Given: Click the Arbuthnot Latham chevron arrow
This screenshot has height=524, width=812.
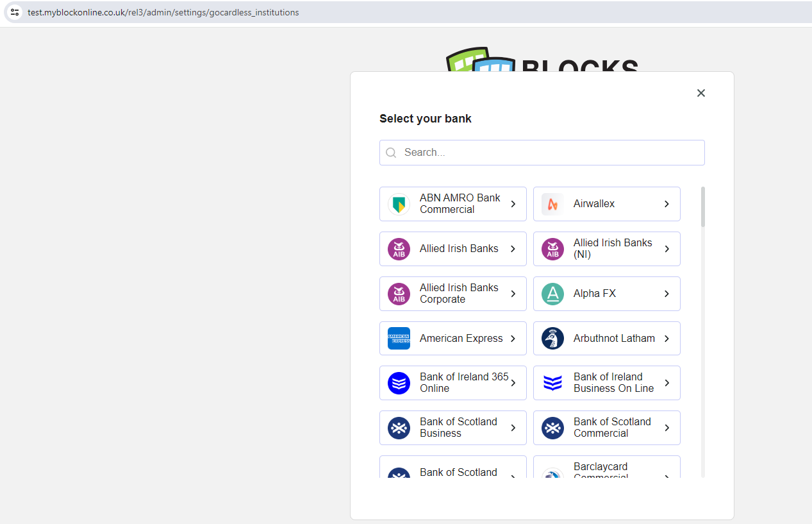Looking at the screenshot, I should [x=667, y=339].
